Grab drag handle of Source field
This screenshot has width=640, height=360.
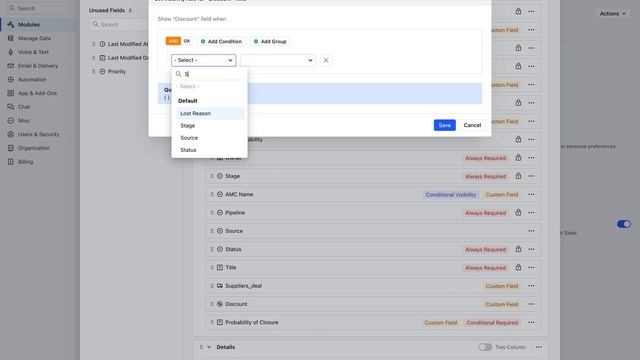pos(212,231)
